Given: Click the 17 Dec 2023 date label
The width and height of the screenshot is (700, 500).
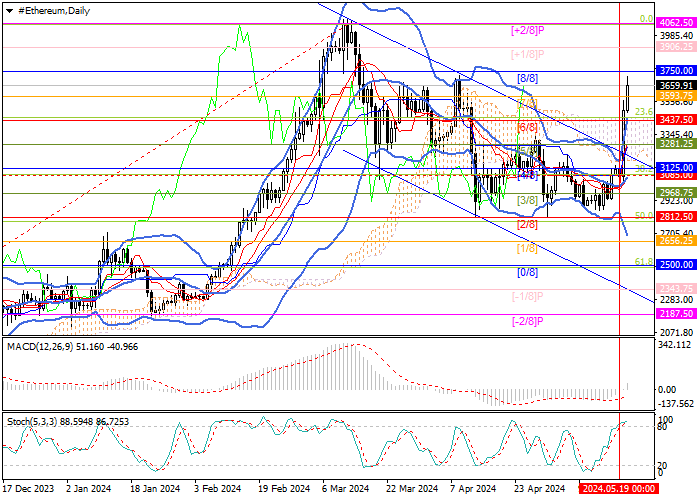Looking at the screenshot, I should pyautogui.click(x=28, y=488).
